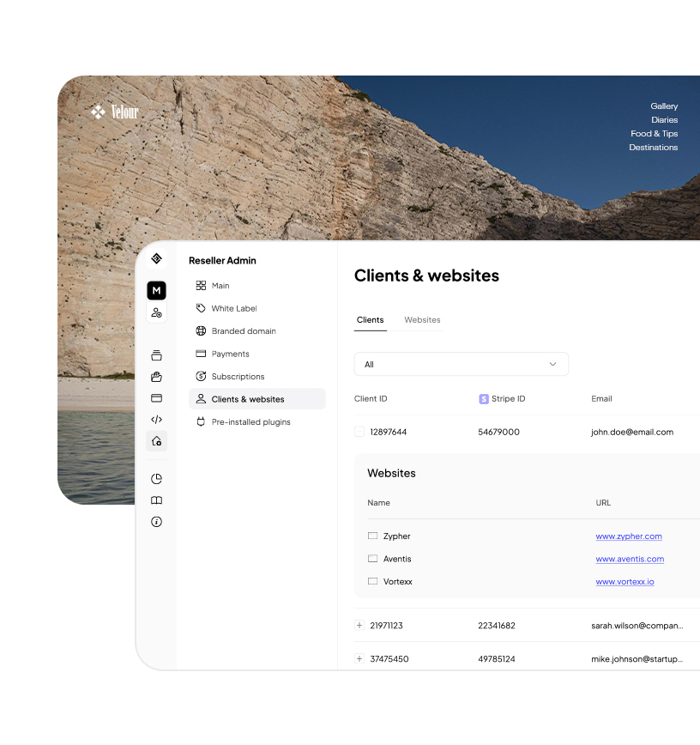Click the M workspace avatar
Viewport: 700px width, 745px height.
(x=156, y=290)
